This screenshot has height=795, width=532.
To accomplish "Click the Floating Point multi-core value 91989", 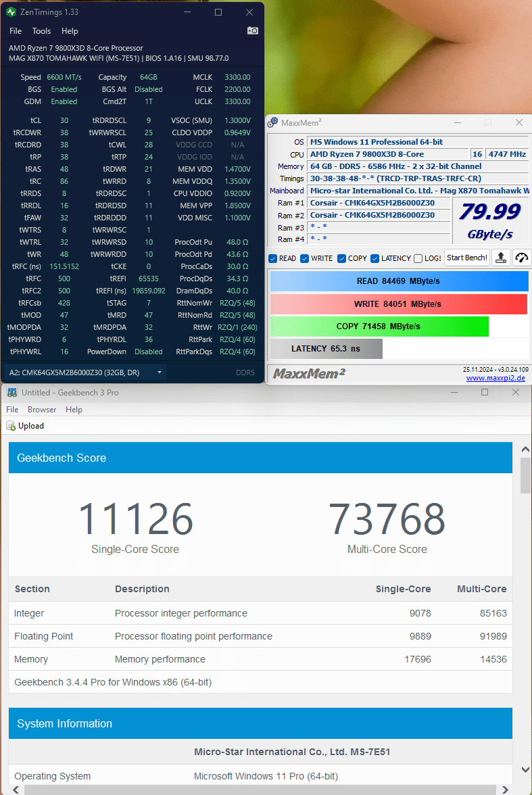I will pyautogui.click(x=493, y=635).
